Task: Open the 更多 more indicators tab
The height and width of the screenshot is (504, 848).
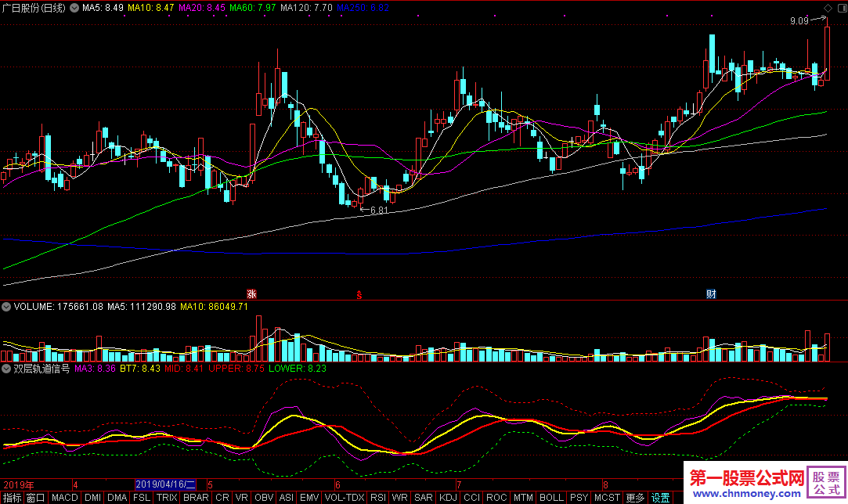Action: click(636, 498)
